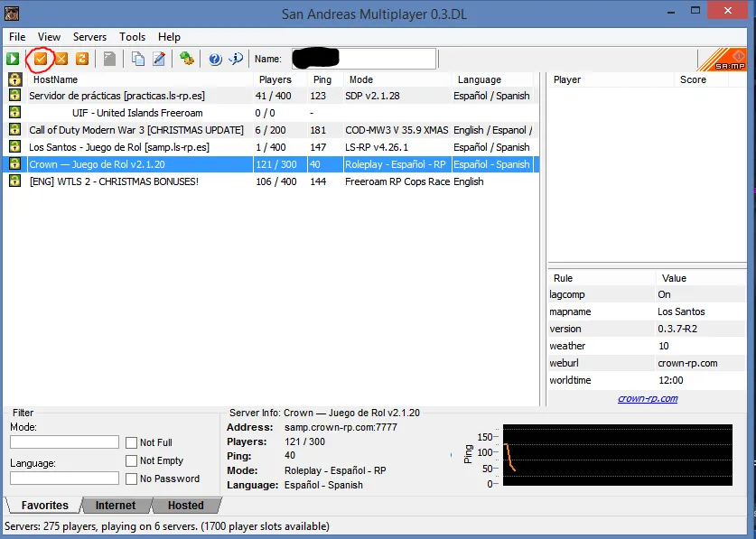Click the padlock column header icon
The image size is (756, 539).
[15, 79]
